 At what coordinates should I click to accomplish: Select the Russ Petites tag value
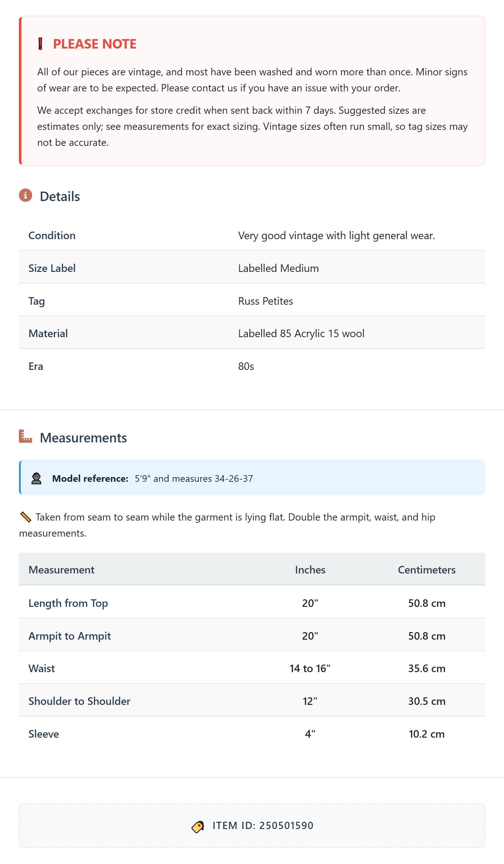266,301
